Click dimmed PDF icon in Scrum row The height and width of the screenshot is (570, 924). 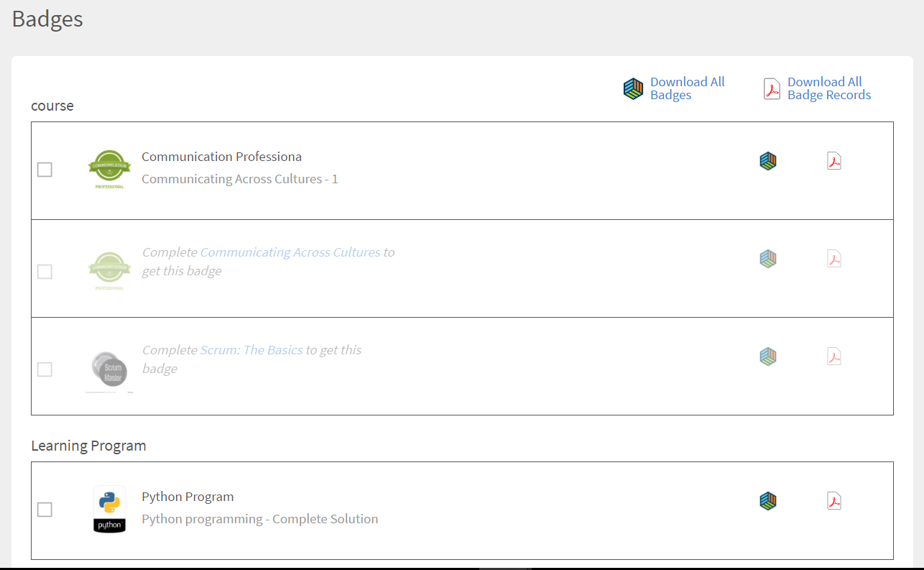(x=833, y=357)
